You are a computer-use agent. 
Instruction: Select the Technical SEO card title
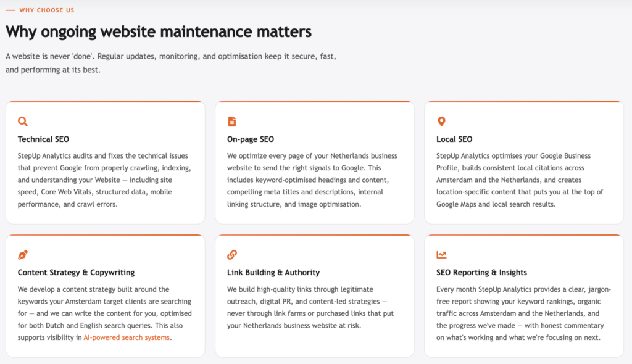43,139
